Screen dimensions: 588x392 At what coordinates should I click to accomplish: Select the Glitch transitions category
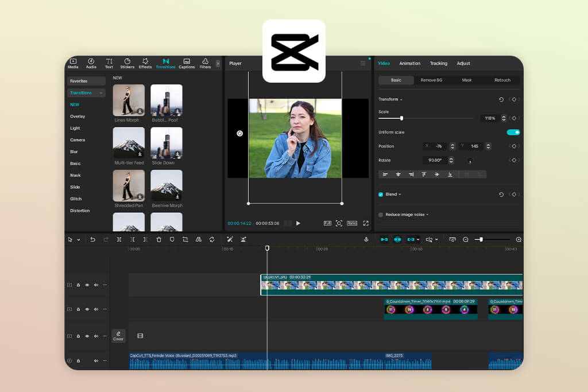click(76, 199)
